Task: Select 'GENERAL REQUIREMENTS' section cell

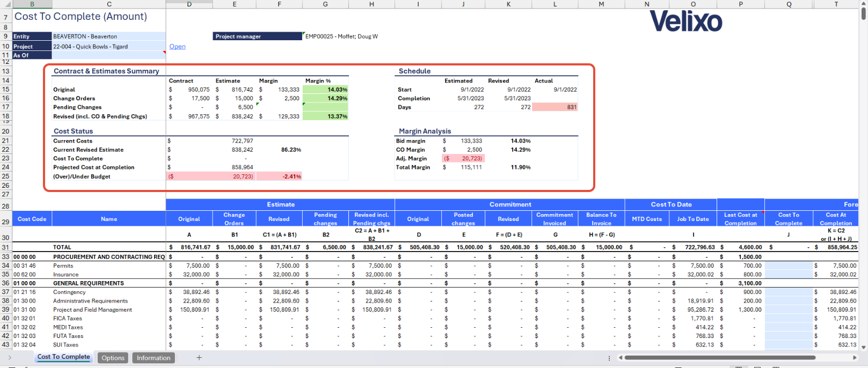Action: coord(109,283)
